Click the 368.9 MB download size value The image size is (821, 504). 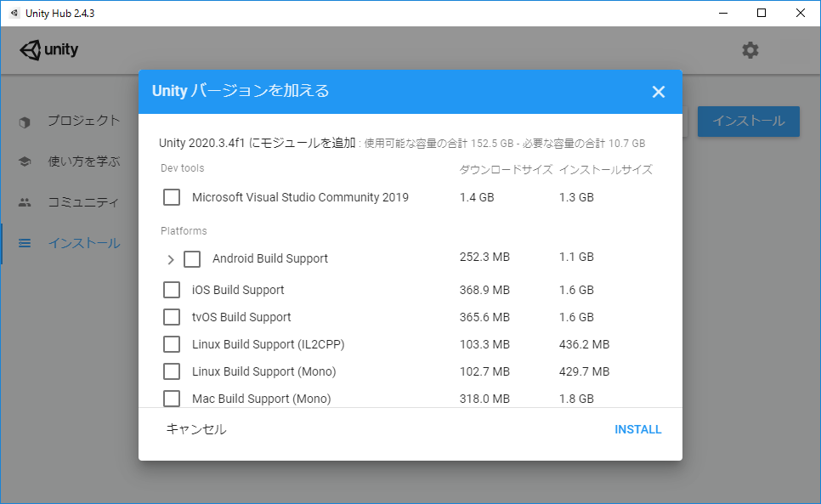[484, 290]
